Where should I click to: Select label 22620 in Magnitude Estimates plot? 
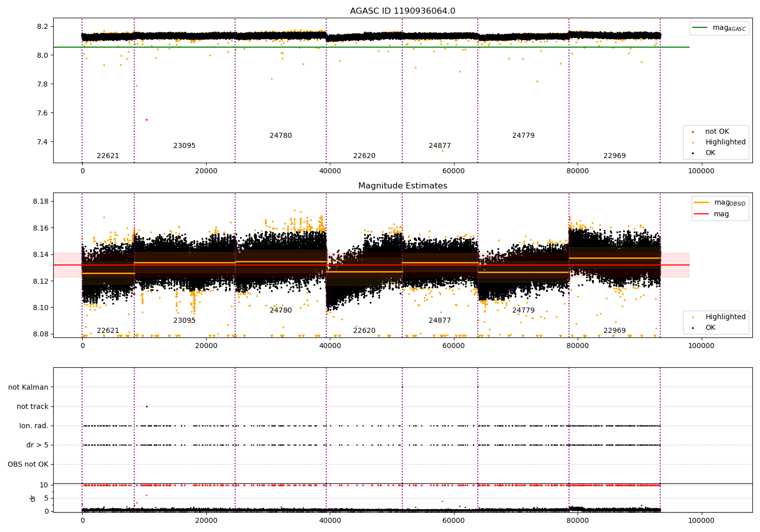364,331
